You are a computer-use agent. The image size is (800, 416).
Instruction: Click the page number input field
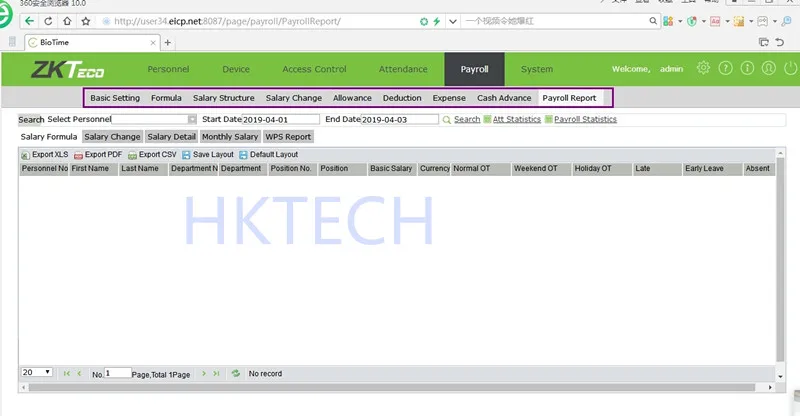[118, 373]
